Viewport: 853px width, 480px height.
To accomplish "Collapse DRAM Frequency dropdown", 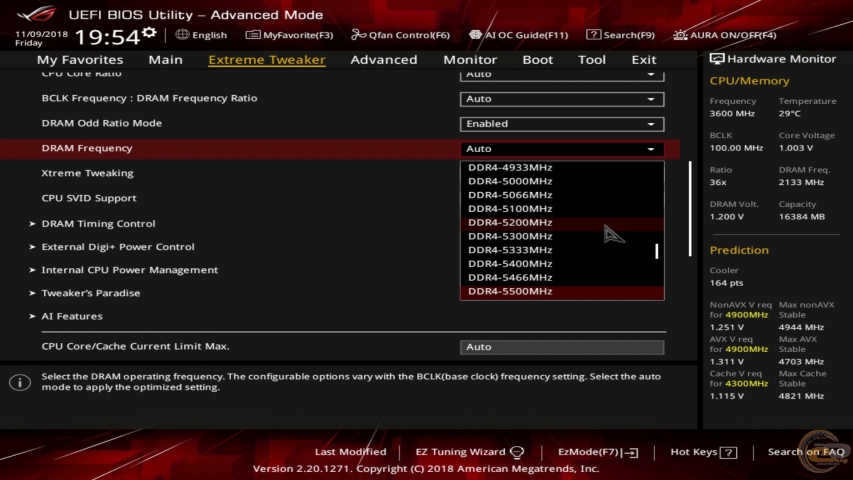I will (562, 149).
